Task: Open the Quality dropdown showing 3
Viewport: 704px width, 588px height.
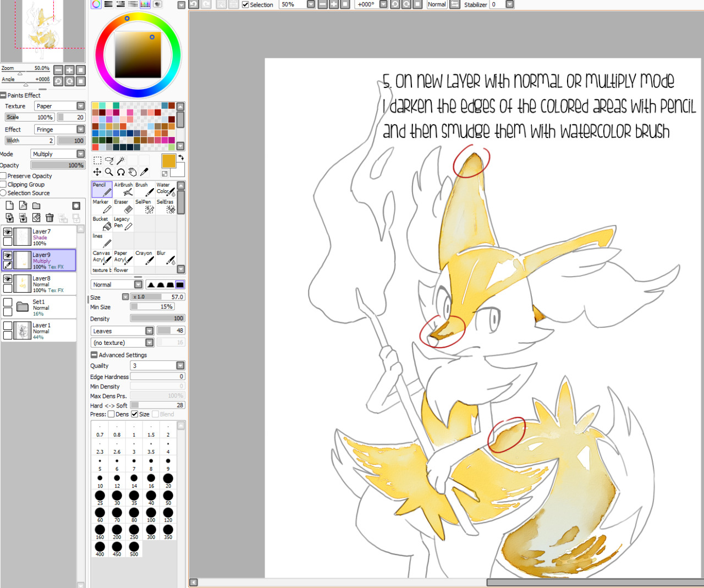Action: coord(157,365)
